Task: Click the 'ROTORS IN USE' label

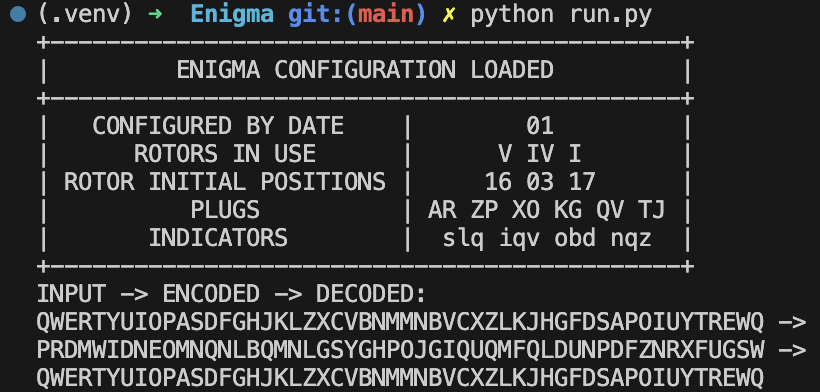Action: click(225, 154)
